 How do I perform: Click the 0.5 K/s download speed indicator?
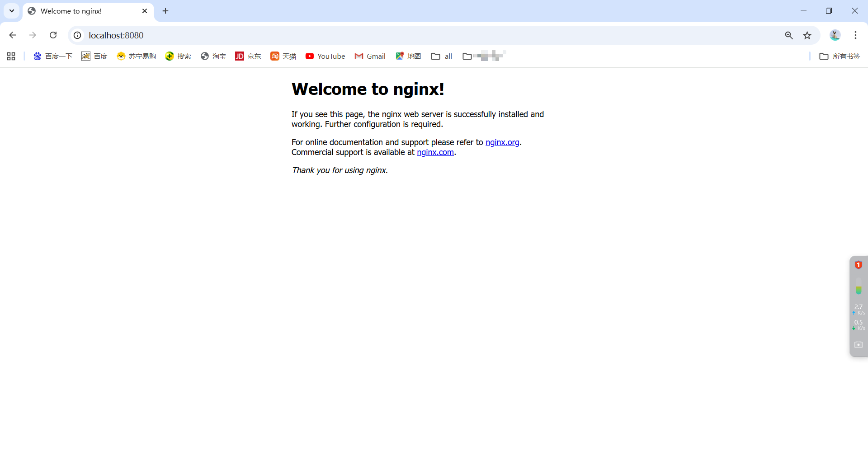(x=859, y=325)
